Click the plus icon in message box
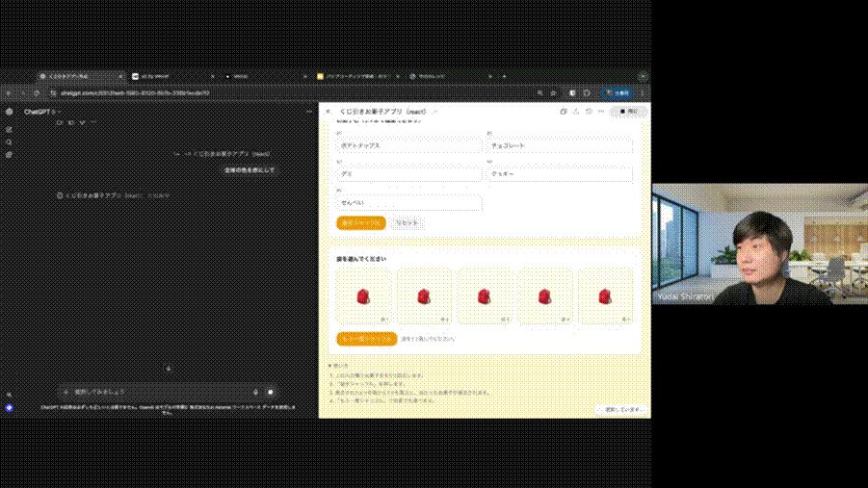 (66, 392)
